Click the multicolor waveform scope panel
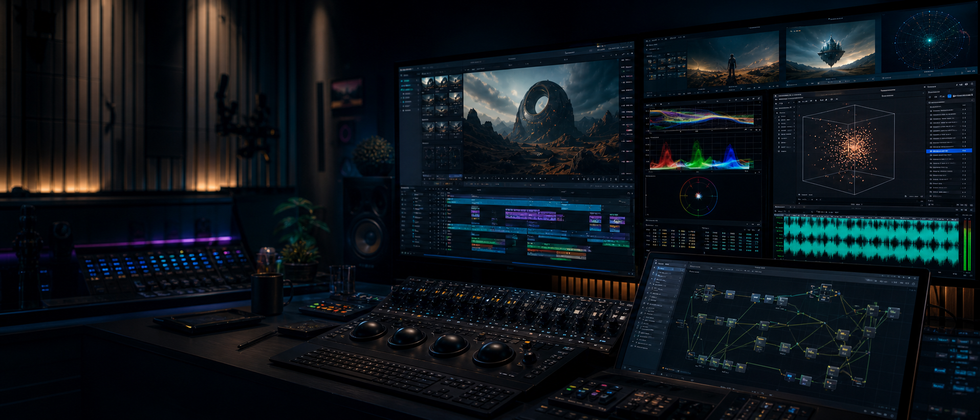Viewport: 980px width, 420px height. click(702, 119)
